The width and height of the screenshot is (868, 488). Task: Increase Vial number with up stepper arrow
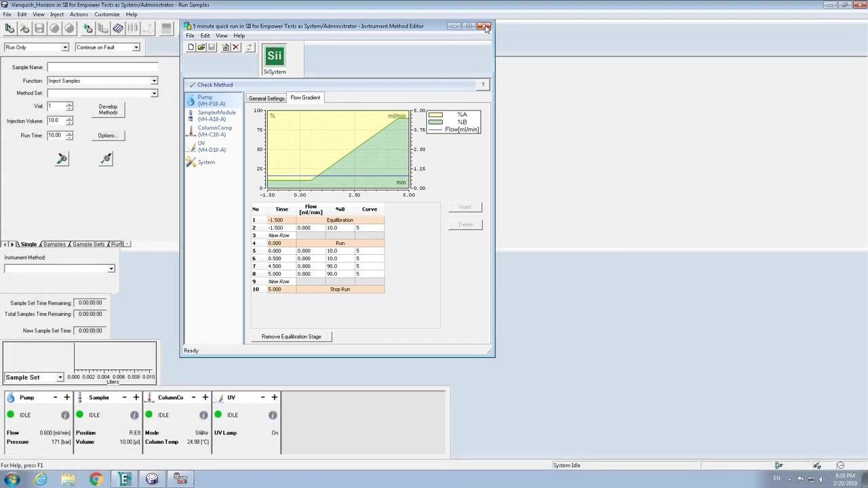69,104
